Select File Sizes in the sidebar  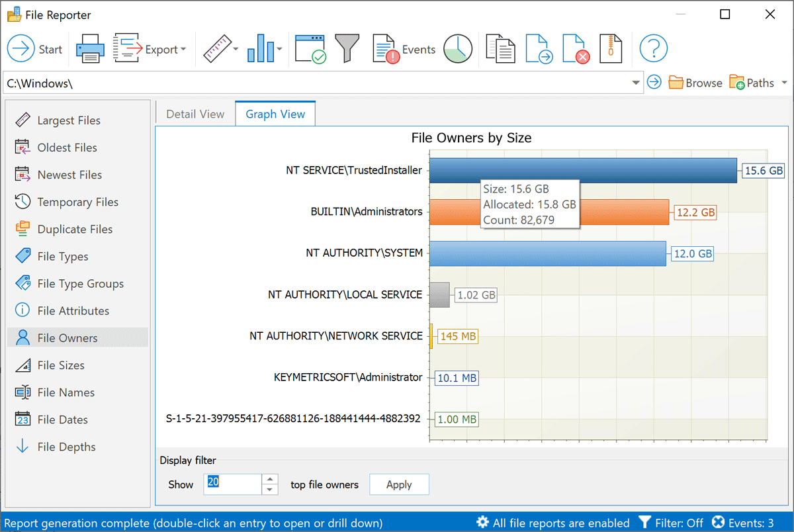pos(77,365)
